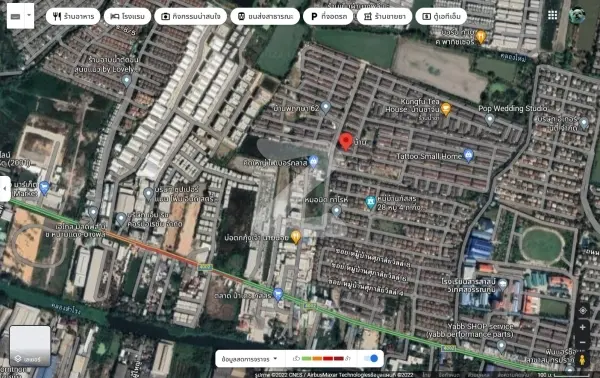Select the parking filter chip
Image resolution: width=600 pixels, height=378 pixels.
coord(328,16)
